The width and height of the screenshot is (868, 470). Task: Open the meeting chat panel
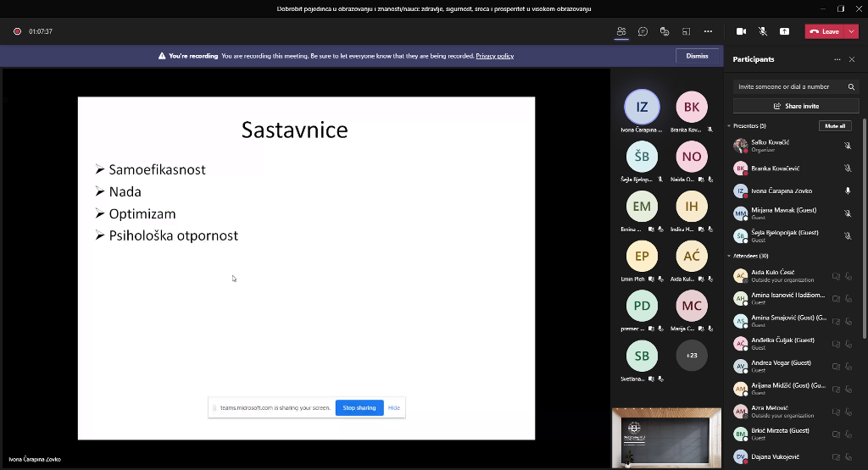643,31
